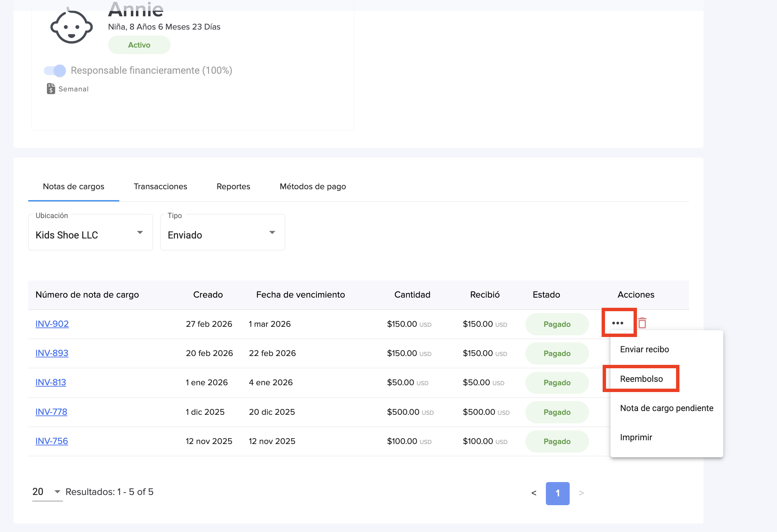
Task: Click the three-dots actions icon for INV-902
Action: click(x=617, y=323)
